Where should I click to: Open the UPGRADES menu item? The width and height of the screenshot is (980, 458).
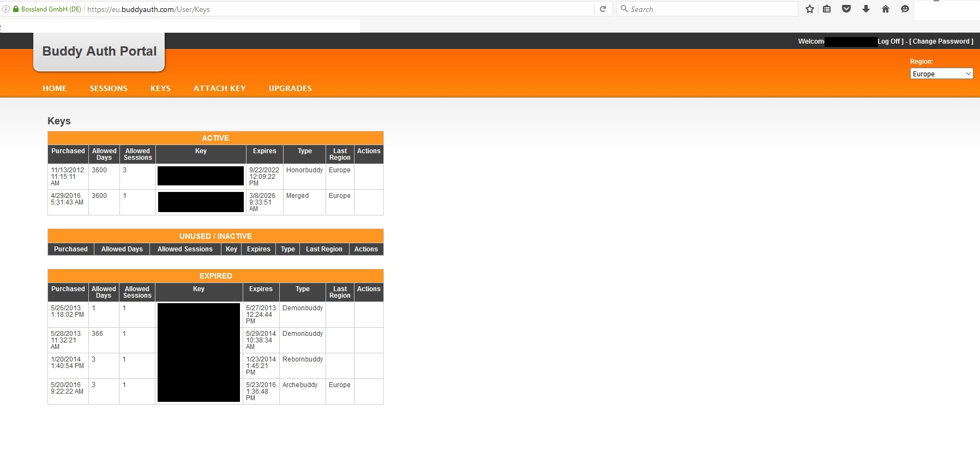(x=290, y=88)
